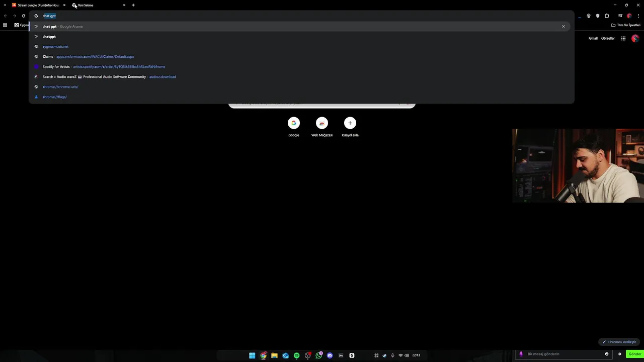Open the network and volume tray icons
Screen dimensions: 644x362
tap(404, 355)
